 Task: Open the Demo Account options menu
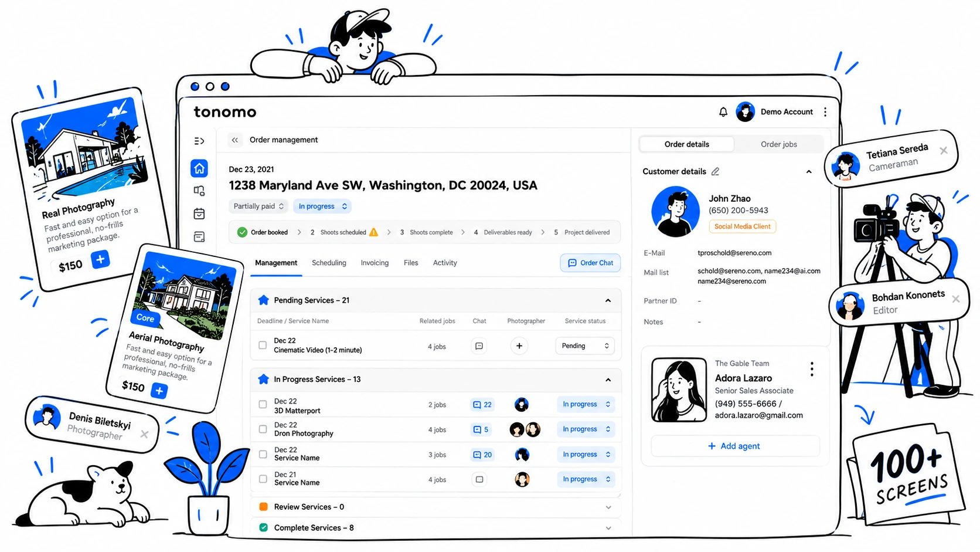[x=825, y=112]
